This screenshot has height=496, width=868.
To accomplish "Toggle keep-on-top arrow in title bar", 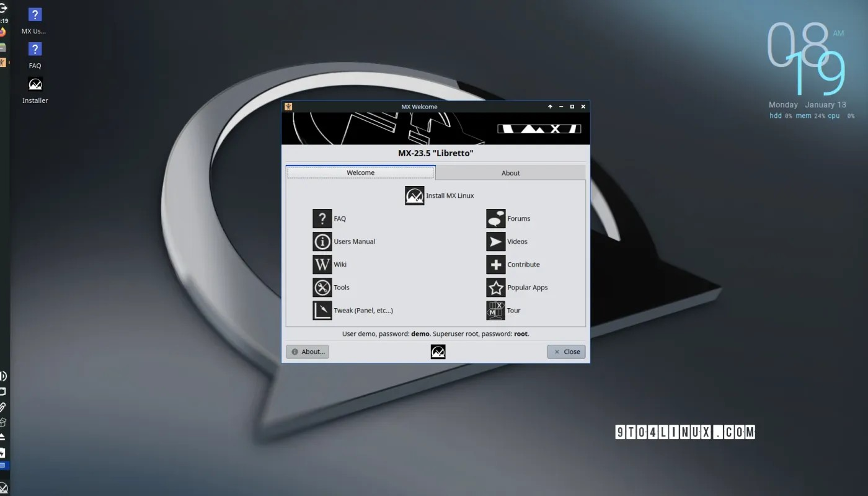I will (x=550, y=107).
